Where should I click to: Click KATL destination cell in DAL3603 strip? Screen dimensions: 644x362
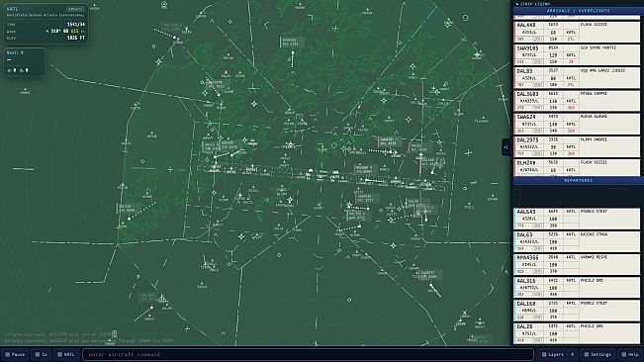pyautogui.click(x=571, y=101)
